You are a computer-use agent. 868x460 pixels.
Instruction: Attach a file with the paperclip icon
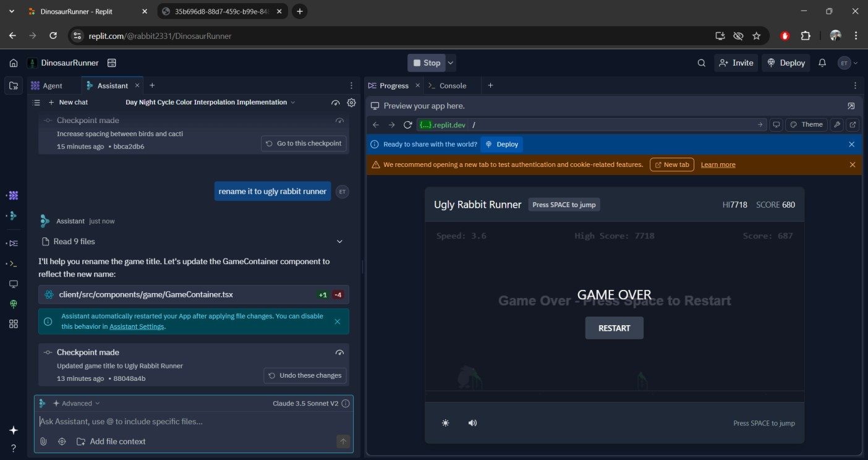(43, 441)
